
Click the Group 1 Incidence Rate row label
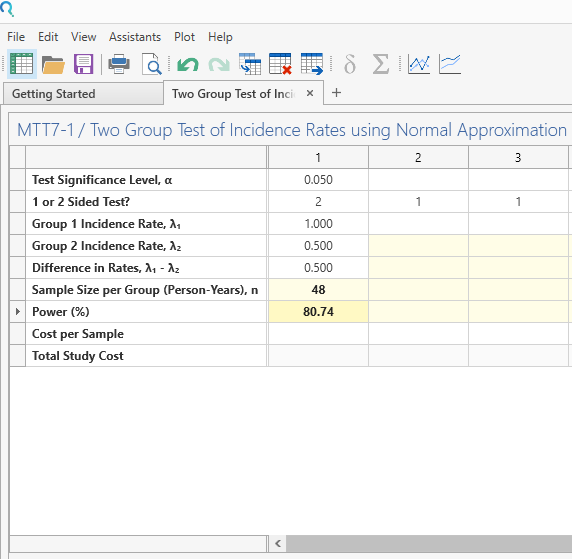click(x=106, y=224)
